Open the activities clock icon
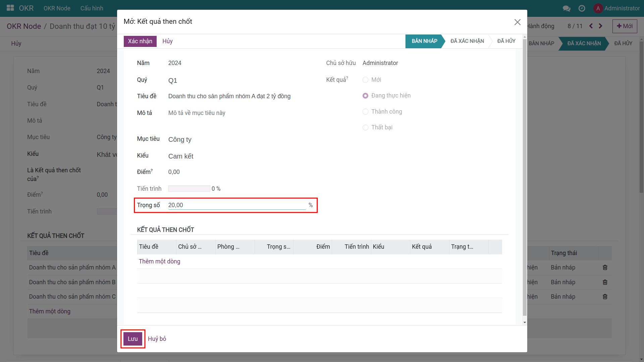The width and height of the screenshot is (644, 362). pyautogui.click(x=582, y=8)
